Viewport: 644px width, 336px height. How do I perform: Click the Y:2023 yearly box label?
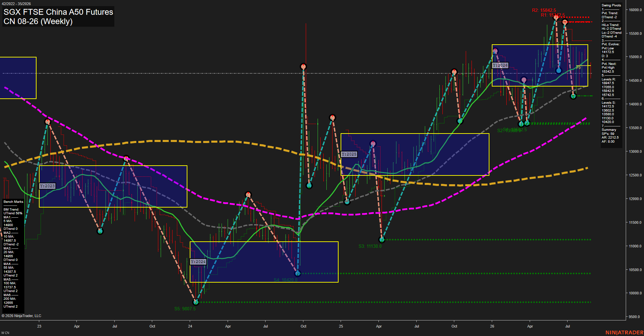(x=47, y=186)
